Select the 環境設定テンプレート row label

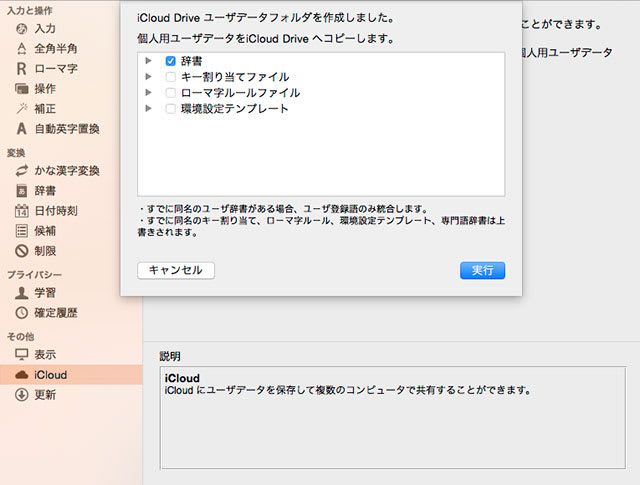click(x=235, y=109)
